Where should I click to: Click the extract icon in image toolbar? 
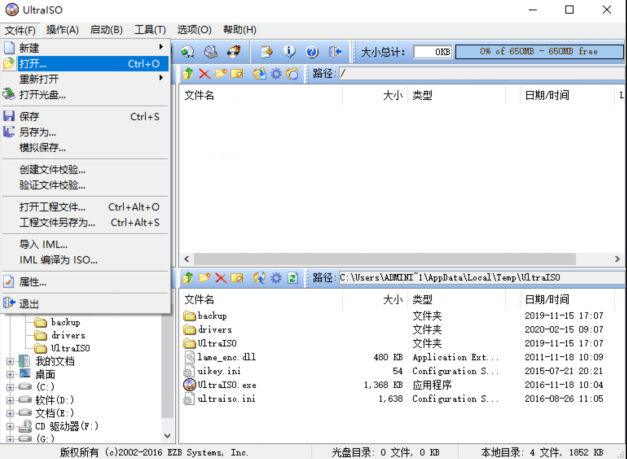click(x=260, y=74)
